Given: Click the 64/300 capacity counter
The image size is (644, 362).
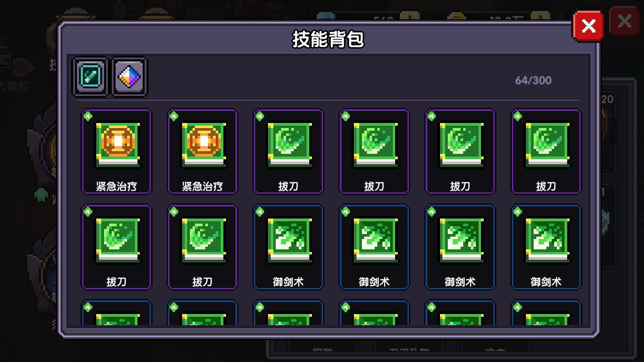Looking at the screenshot, I should [x=533, y=80].
